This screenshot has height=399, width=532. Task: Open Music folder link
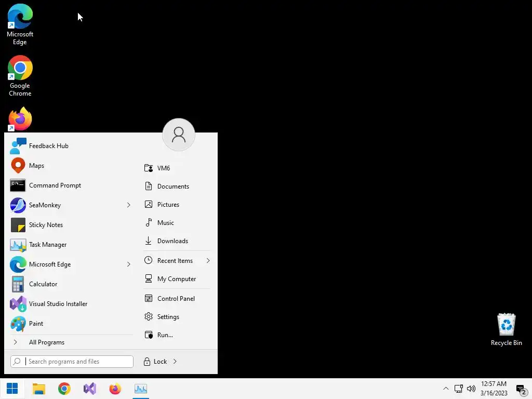(x=177, y=222)
